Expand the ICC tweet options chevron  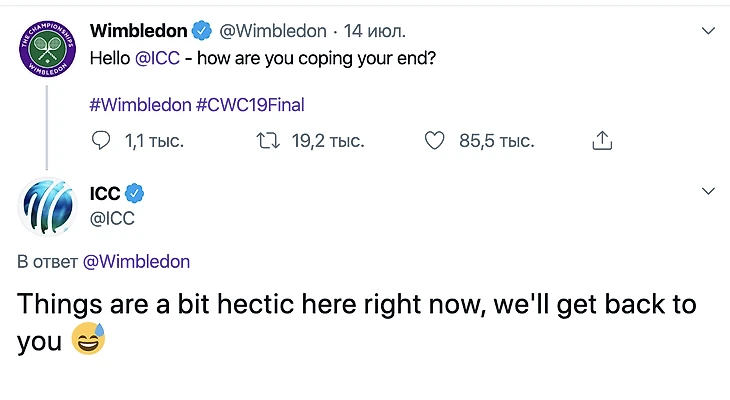pyautogui.click(x=709, y=191)
